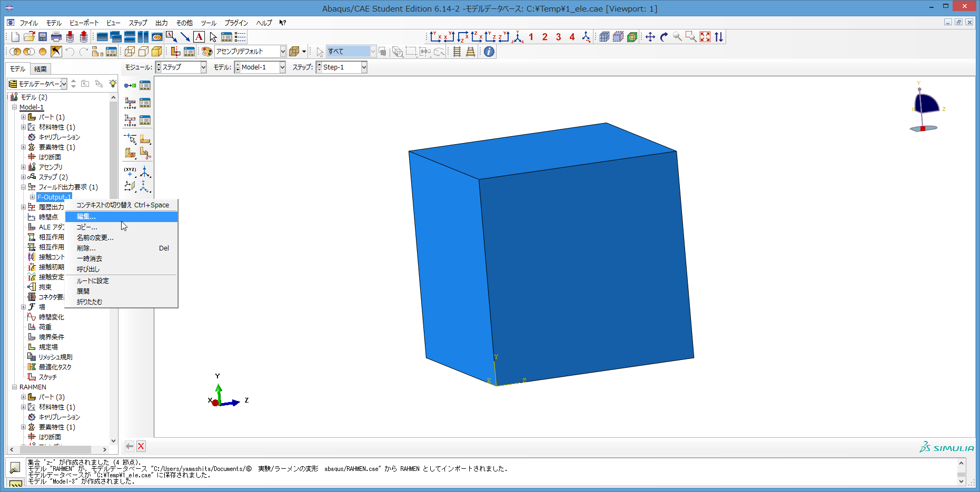
Task: Expand the ステップ (2) tree node
Action: click(x=23, y=177)
